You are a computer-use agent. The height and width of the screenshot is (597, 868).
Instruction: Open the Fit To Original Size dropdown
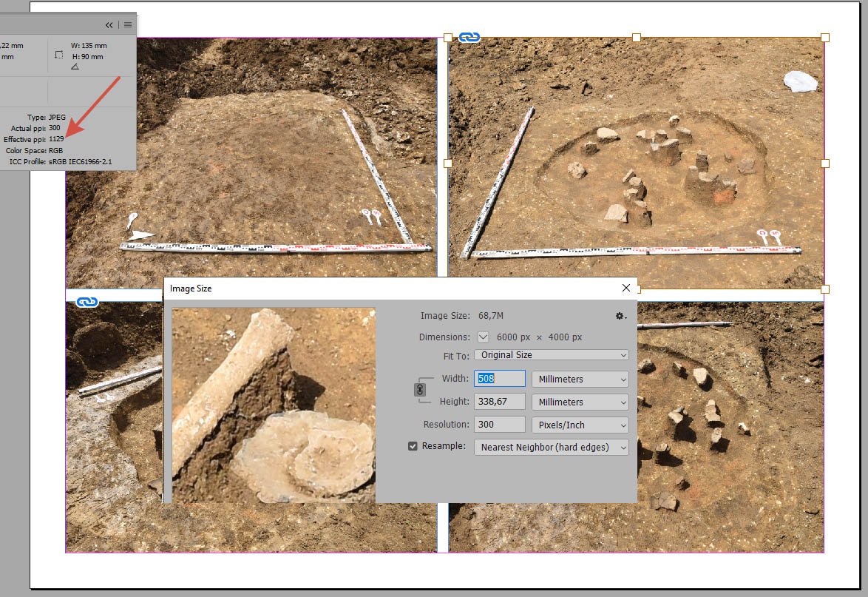[552, 355]
